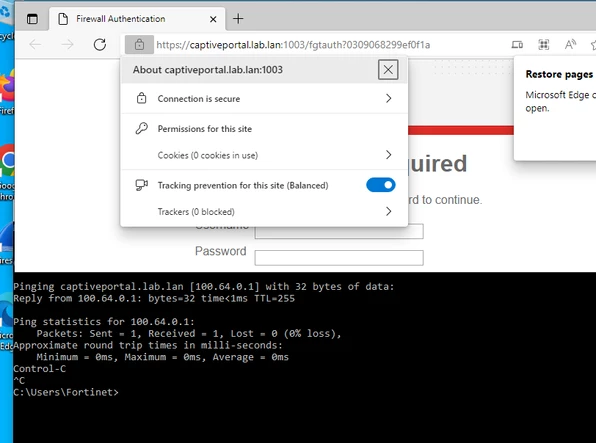This screenshot has height=443, width=596.
Task: Click the Password label on the login page
Action: pyautogui.click(x=220, y=251)
